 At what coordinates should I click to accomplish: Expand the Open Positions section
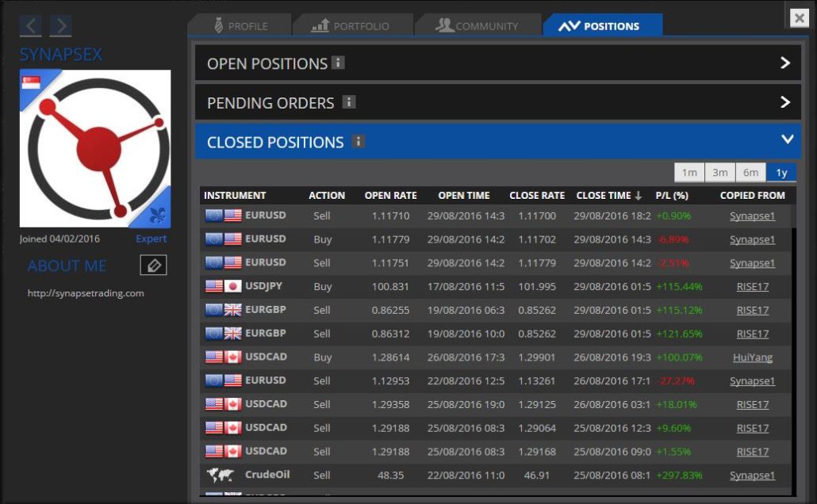pos(784,63)
